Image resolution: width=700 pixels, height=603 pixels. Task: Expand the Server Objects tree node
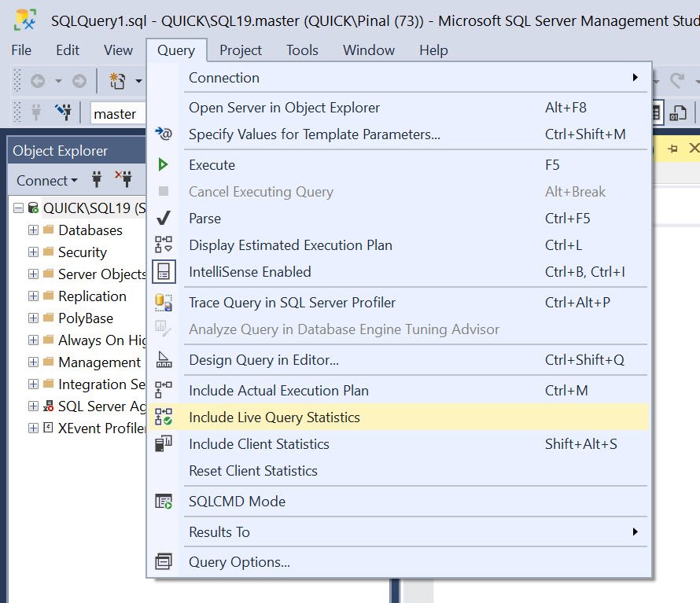(33, 274)
